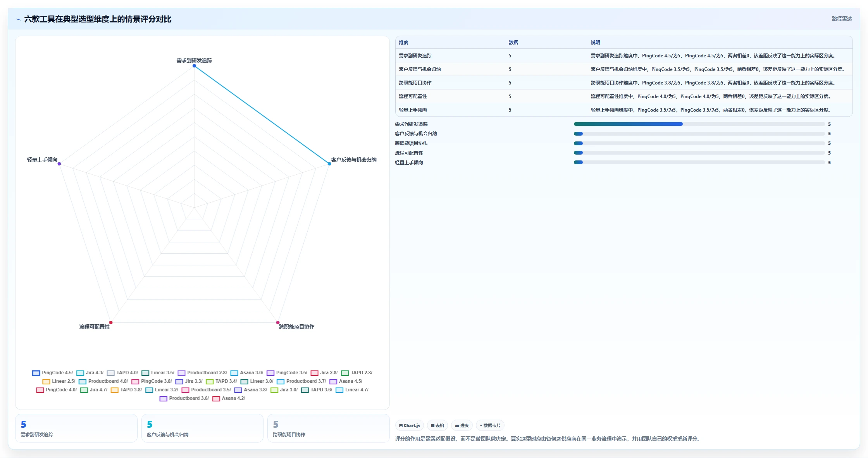Screen dimensions: 868x458
Task: Click the 客户反馈与机会归纳 progress bar
Action: pos(699,134)
